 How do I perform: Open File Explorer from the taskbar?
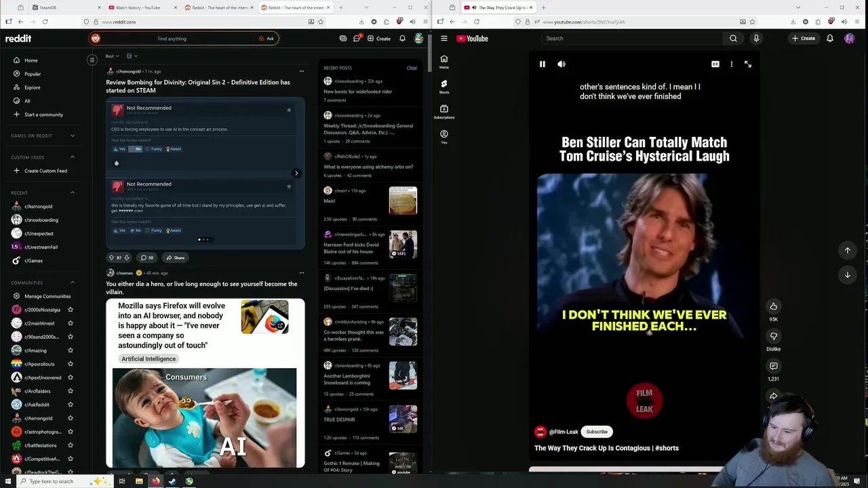tap(139, 481)
